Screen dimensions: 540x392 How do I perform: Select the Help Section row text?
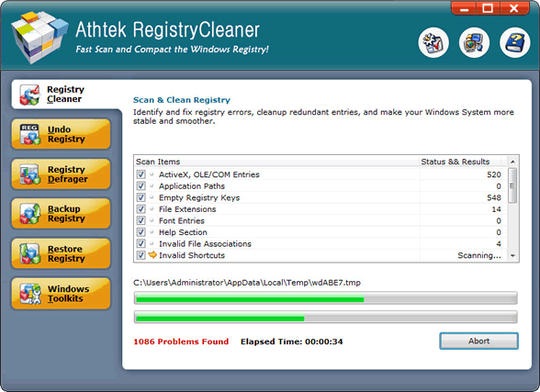pyautogui.click(x=183, y=232)
